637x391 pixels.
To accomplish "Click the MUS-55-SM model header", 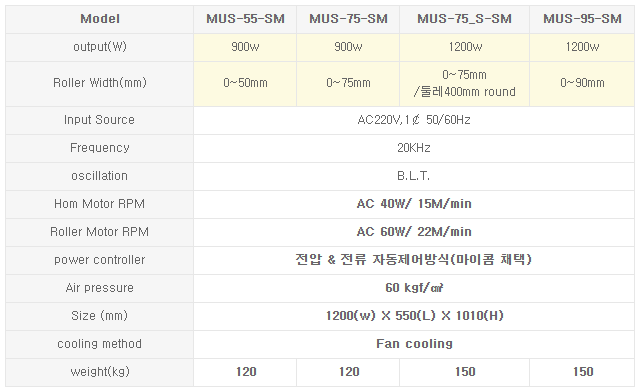I will pos(245,19).
